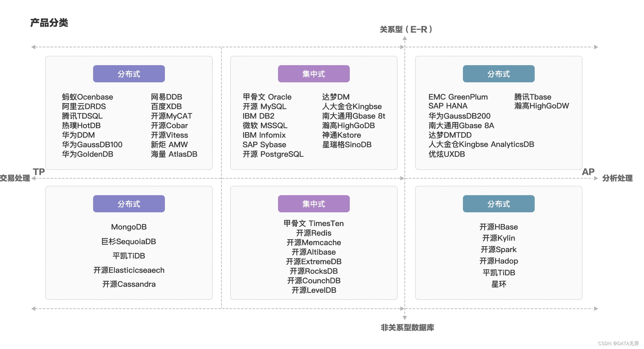
Task: Click 开源Memcache entry
Action: click(314, 243)
